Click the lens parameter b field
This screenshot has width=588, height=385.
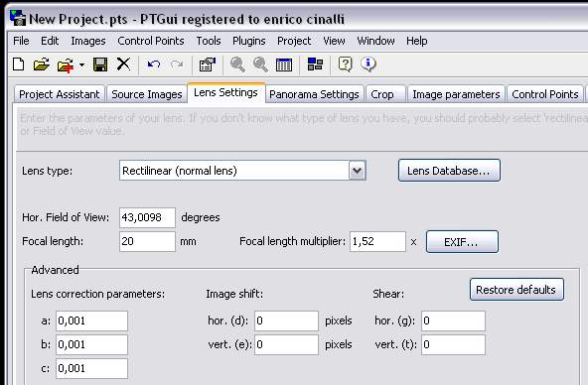[91, 344]
